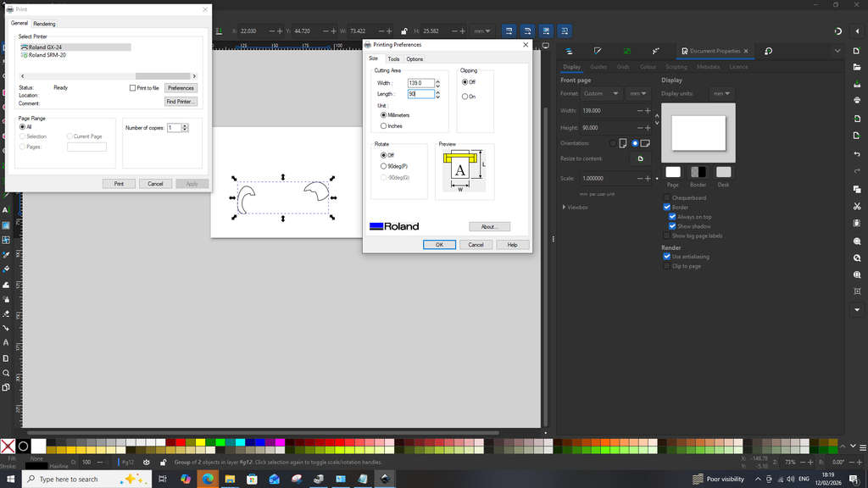This screenshot has width=868, height=488.
Task: Click the Open file icon in command bar
Action: tap(857, 68)
